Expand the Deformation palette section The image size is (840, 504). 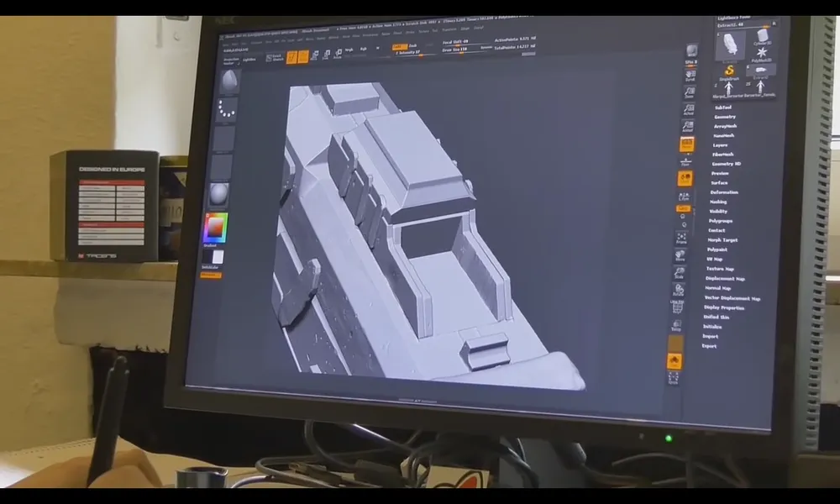click(724, 192)
